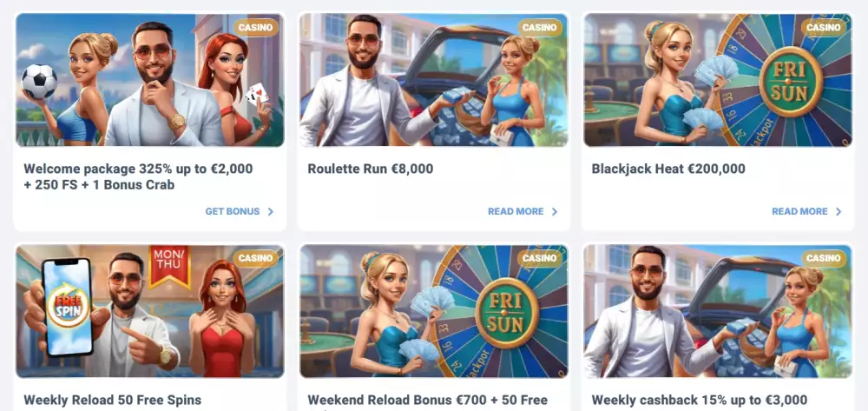This screenshot has width=868, height=411.
Task: Click the CASINO badge on Weekend Reload card
Action: pyautogui.click(x=540, y=258)
